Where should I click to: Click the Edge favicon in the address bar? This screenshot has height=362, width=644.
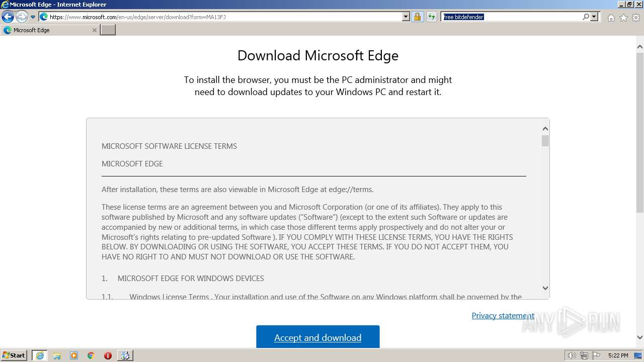pyautogui.click(x=44, y=17)
